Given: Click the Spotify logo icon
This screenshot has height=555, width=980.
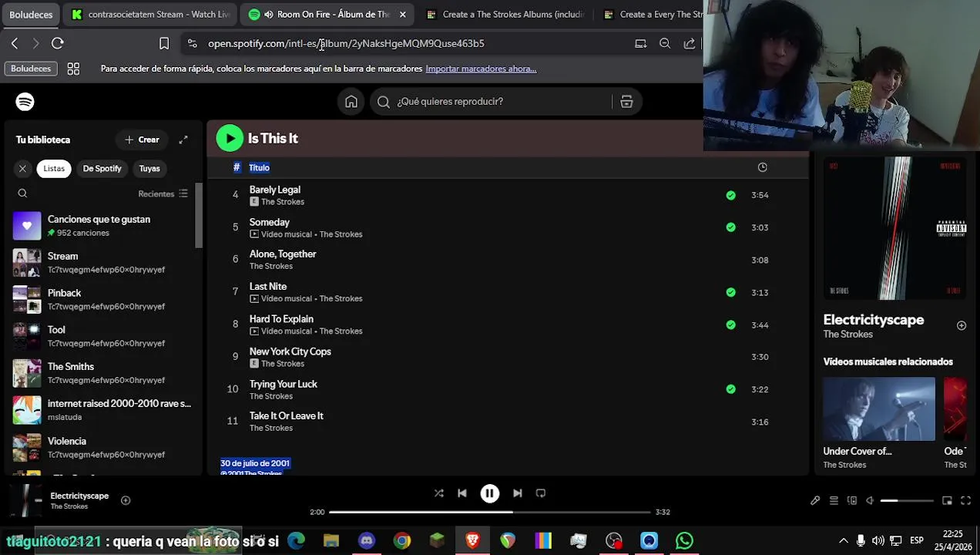Looking at the screenshot, I should (25, 102).
